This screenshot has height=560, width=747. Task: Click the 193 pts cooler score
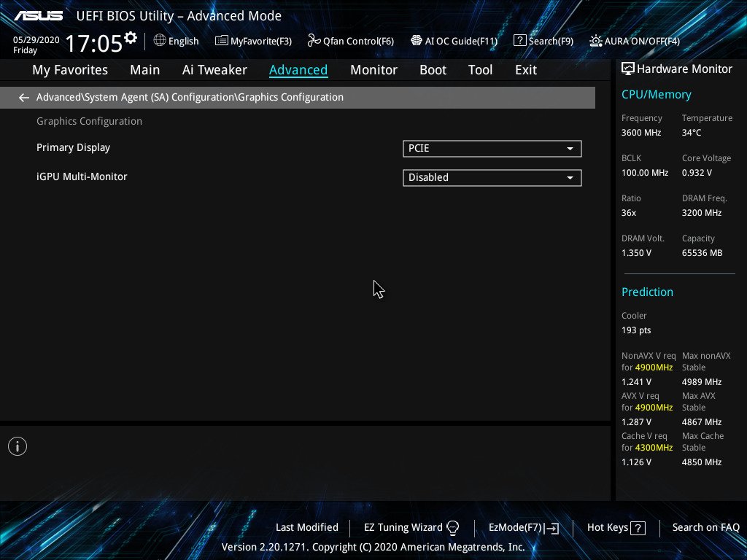pos(636,330)
